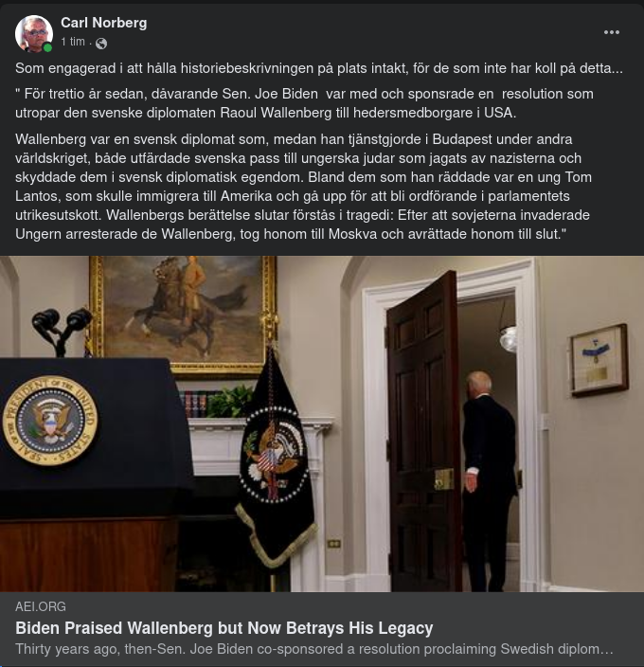The height and width of the screenshot is (667, 644).
Task: Open Carl Norberg's profile picture
Action: [34, 33]
